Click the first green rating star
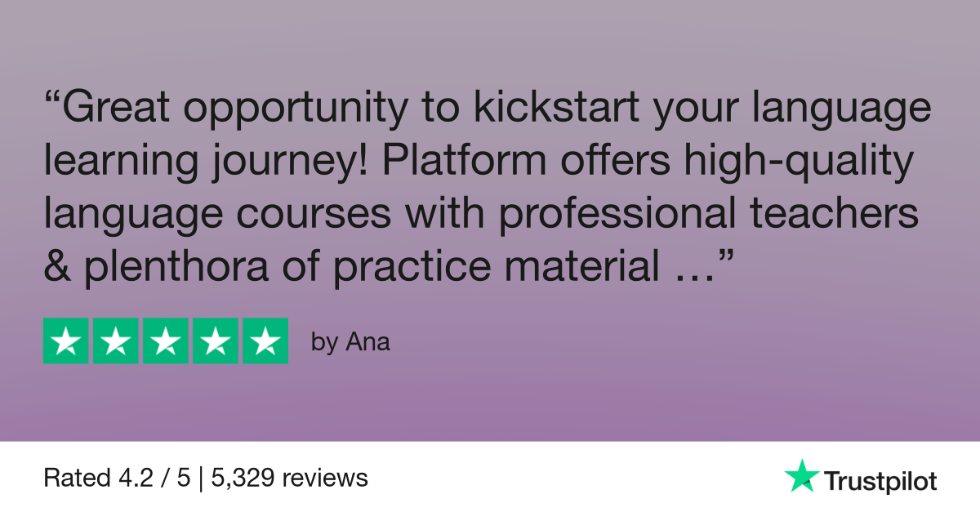Image resolution: width=980 pixels, height=512 pixels. [x=66, y=341]
